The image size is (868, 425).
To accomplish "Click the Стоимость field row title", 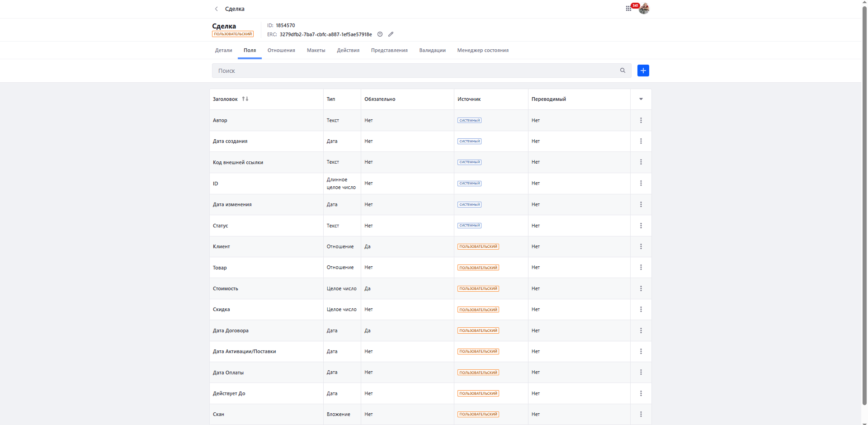I will 226,288.
